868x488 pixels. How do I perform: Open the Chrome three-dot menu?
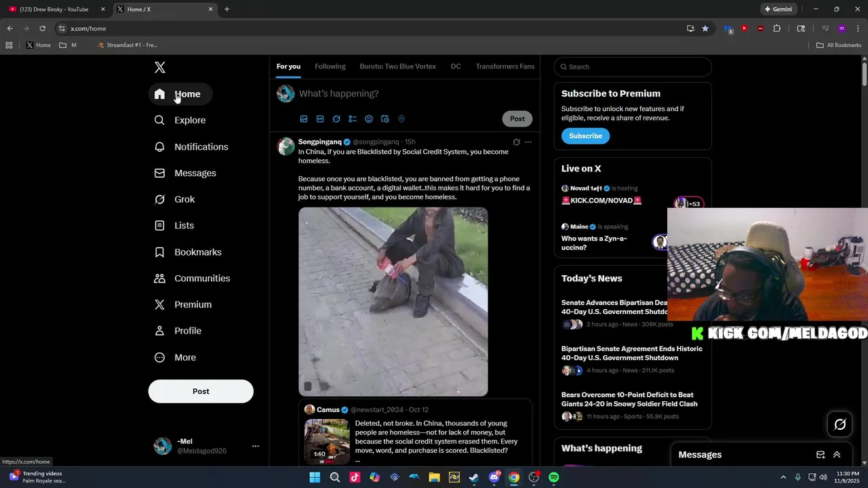pos(858,28)
